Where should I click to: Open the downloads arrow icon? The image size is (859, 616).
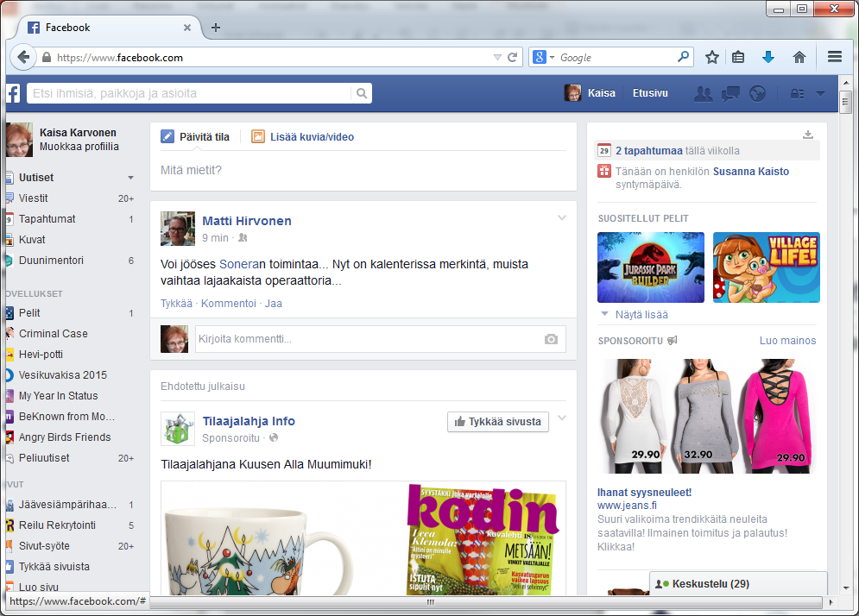pyautogui.click(x=768, y=57)
